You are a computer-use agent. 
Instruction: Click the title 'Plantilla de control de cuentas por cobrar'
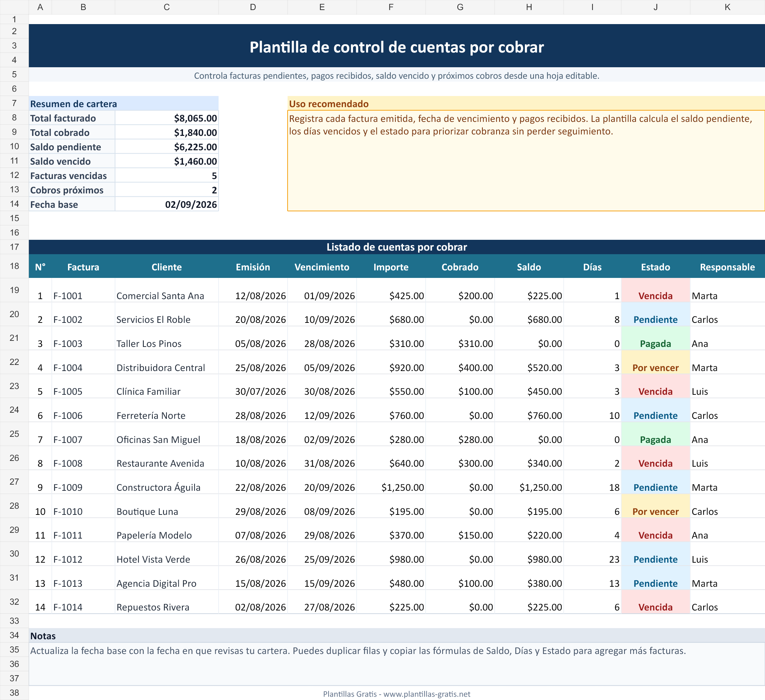[x=397, y=47]
